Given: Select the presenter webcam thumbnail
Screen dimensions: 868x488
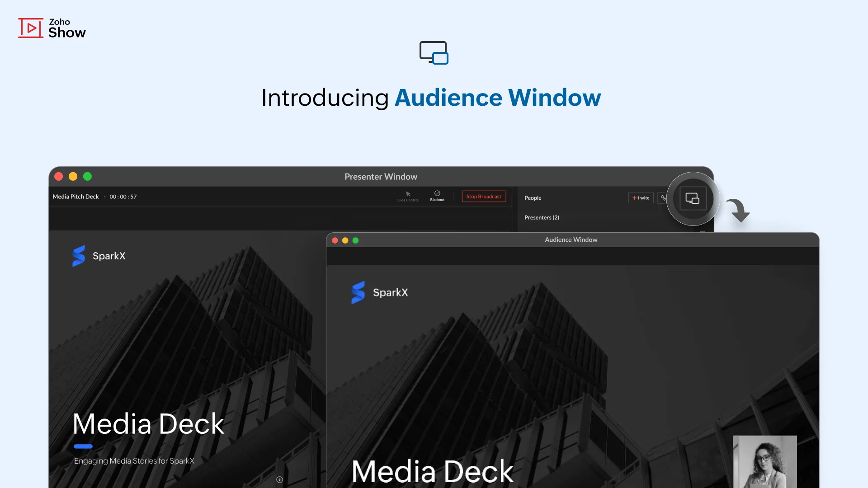Looking at the screenshot, I should 764,461.
